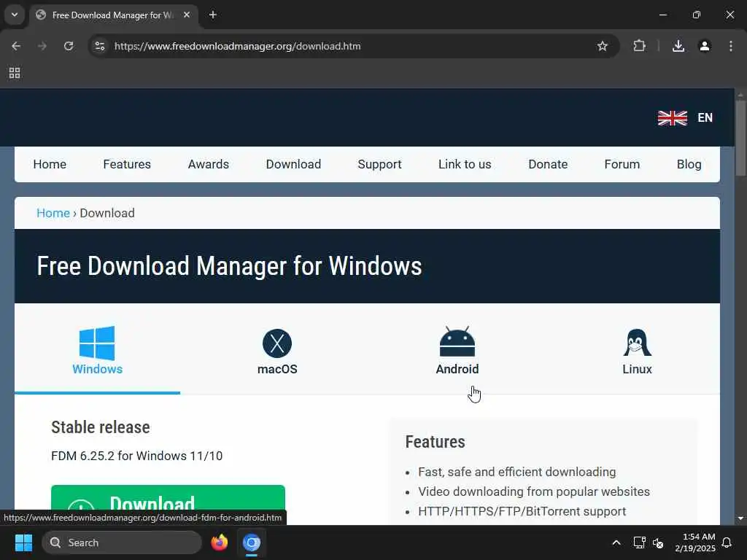Open the EN language selector

[x=705, y=117]
